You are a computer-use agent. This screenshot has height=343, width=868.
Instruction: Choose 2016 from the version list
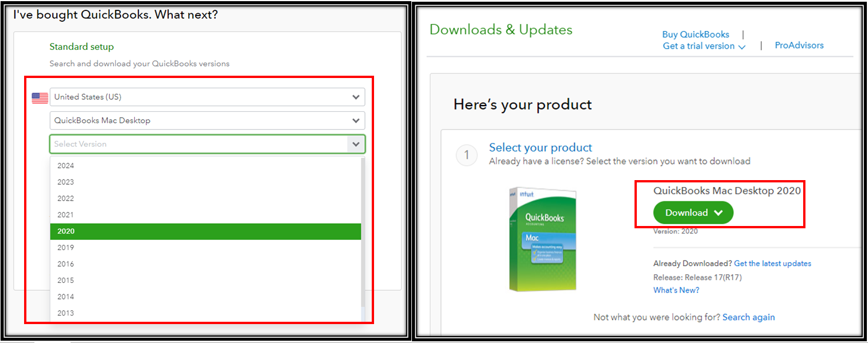205,264
